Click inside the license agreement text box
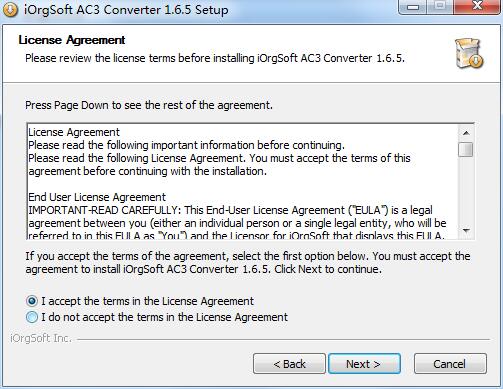 pos(243,182)
